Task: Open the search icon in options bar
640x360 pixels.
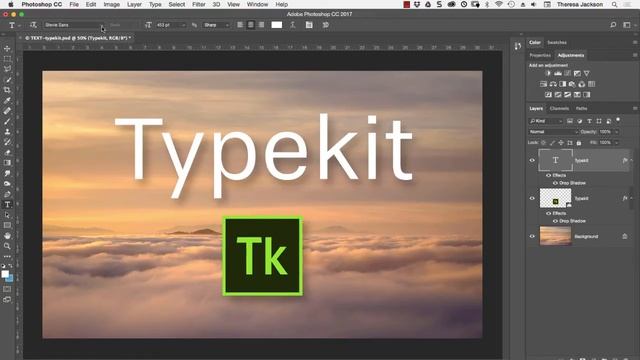Action: pos(613,25)
